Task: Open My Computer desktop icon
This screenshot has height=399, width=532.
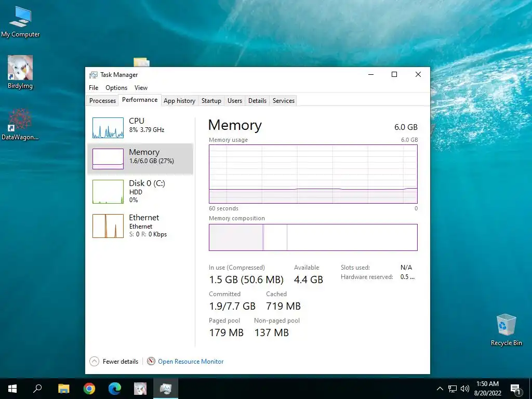Action: 20,22
